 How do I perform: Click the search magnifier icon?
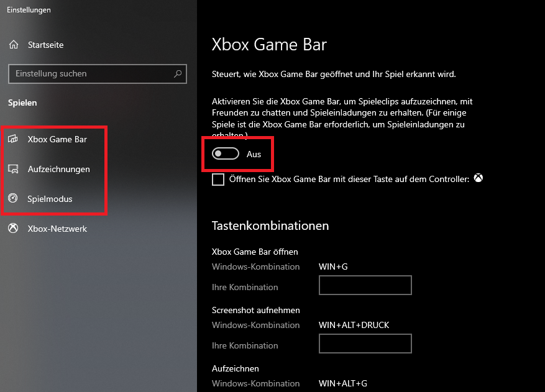178,74
